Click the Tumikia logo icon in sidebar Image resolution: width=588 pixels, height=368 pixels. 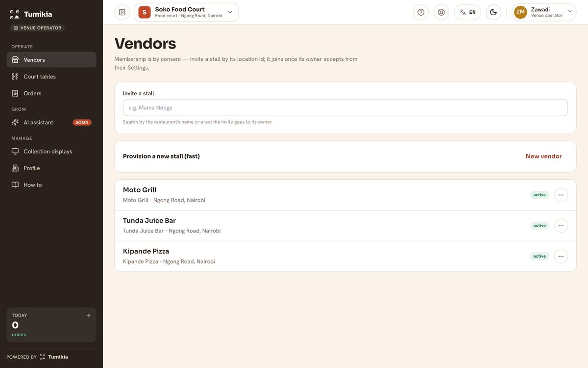pyautogui.click(x=15, y=14)
